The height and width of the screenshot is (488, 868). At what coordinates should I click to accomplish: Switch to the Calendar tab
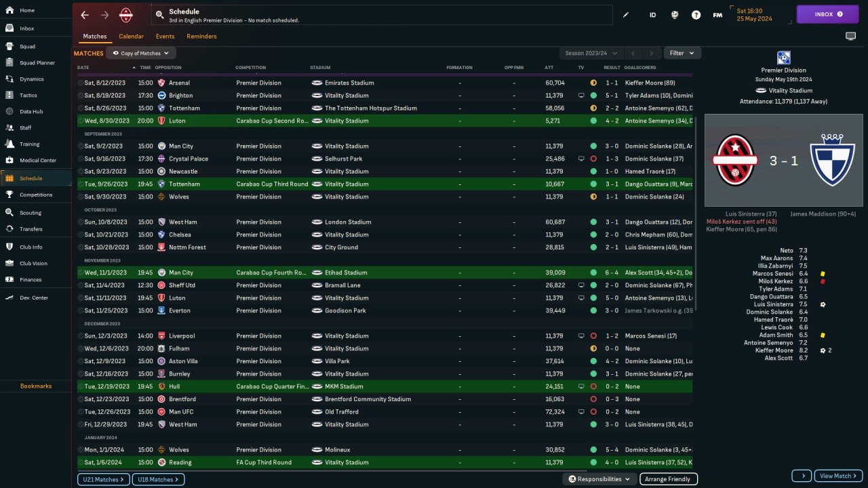(131, 37)
